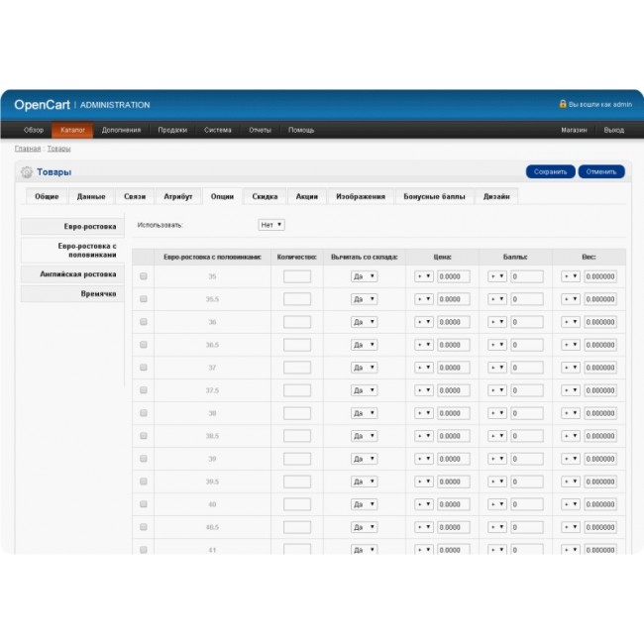This screenshot has width=644, height=644.
Task: Enable the checkbox for size 37 row
Action: 144,368
